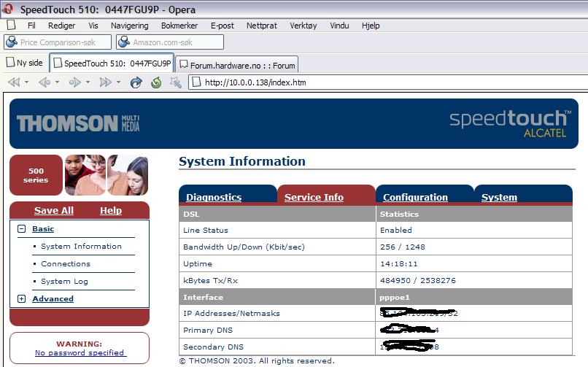Open System Information in sidebar
The image size is (588, 367).
coord(81,247)
